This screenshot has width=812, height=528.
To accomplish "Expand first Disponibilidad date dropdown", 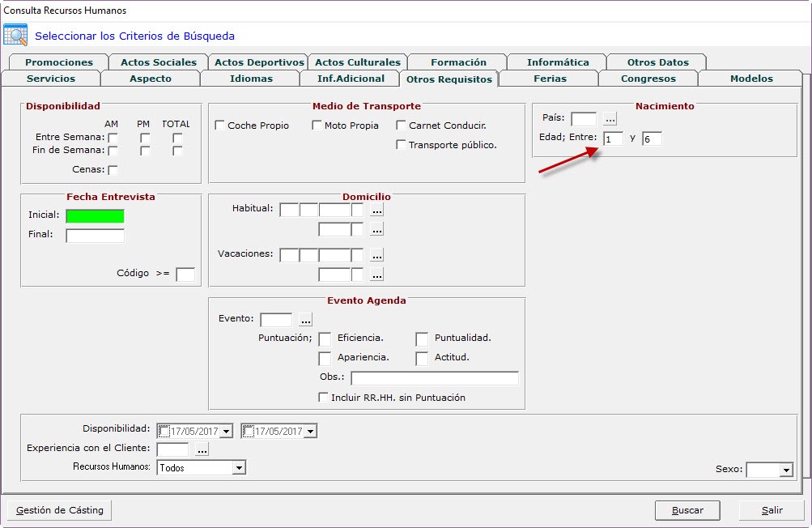I will pos(227,431).
